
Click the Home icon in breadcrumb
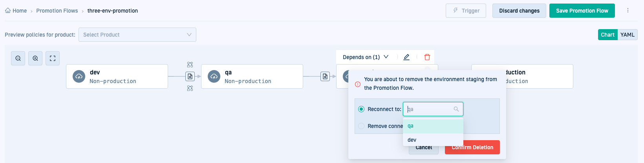pos(8,11)
